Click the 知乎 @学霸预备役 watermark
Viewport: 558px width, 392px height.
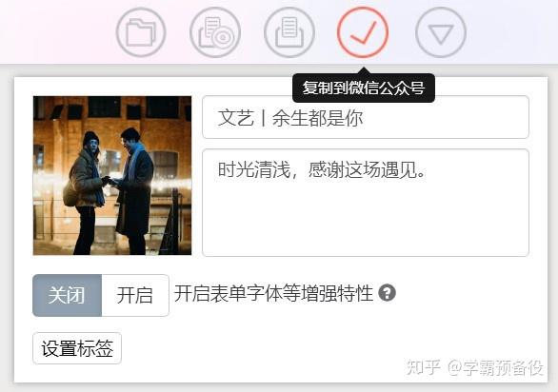474,367
